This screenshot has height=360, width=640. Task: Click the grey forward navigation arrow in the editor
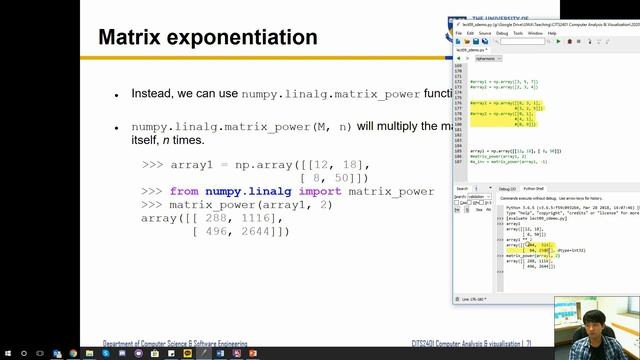tap(467, 58)
